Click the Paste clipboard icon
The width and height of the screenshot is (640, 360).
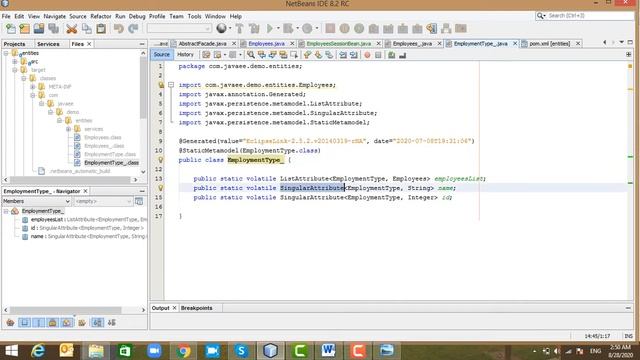(101, 29)
